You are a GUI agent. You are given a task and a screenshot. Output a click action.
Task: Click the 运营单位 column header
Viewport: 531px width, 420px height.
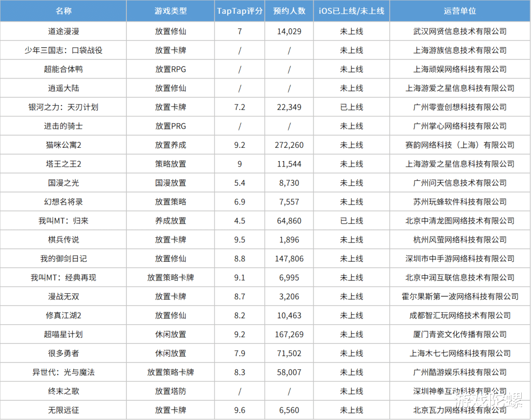point(460,11)
